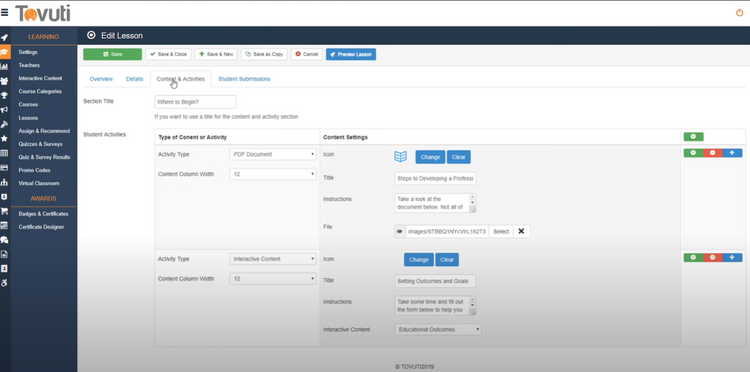Clear the icon for PDF activity
Image resolution: width=750 pixels, height=372 pixels.
coord(459,157)
